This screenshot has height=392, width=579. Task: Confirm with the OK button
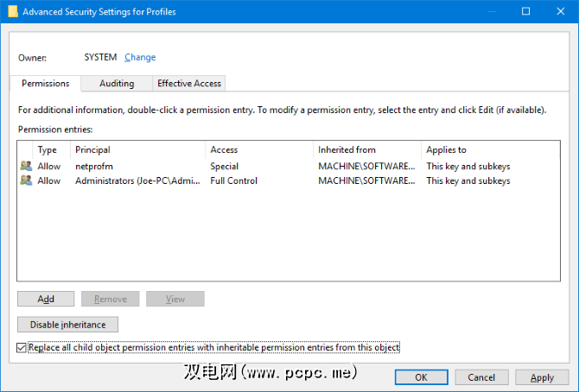point(420,377)
